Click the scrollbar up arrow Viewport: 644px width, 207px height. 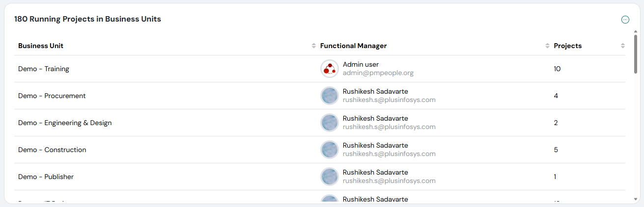tap(636, 31)
